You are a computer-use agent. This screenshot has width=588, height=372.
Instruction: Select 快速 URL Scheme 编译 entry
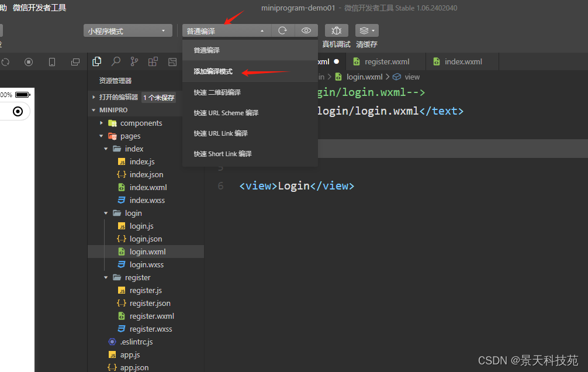(250, 113)
